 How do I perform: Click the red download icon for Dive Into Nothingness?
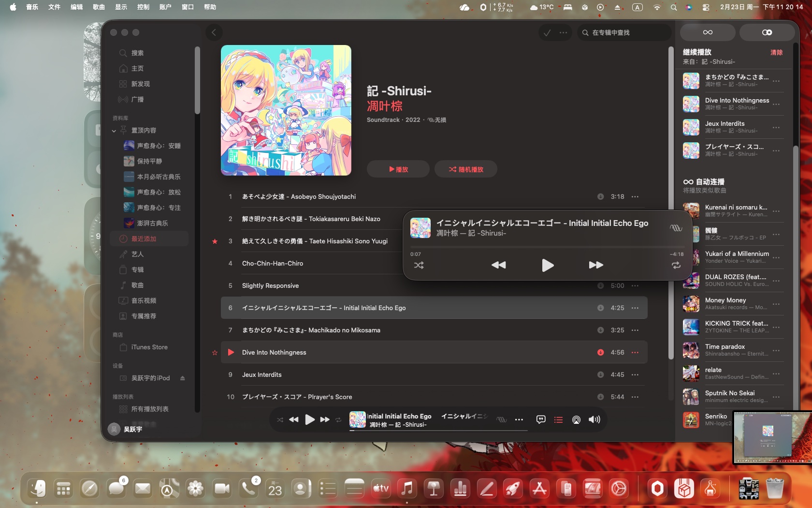coord(600,352)
